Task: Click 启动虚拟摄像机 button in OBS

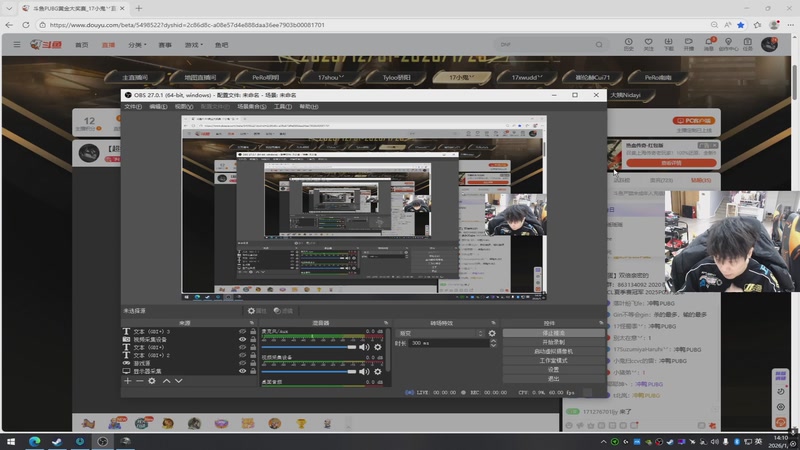Action: pyautogui.click(x=554, y=352)
